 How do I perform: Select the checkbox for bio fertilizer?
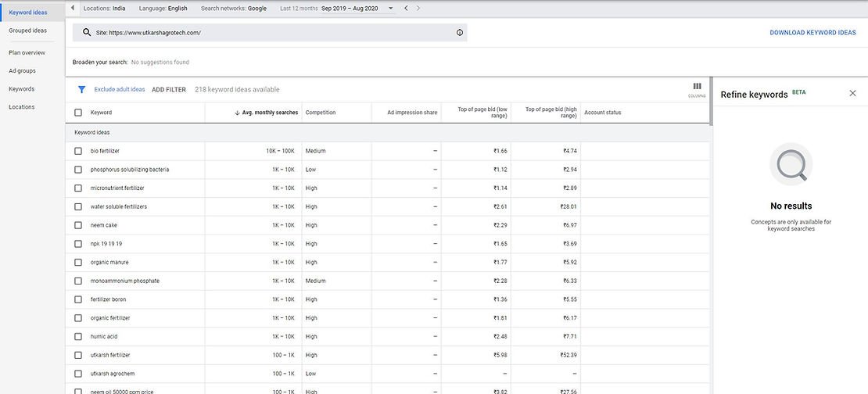click(78, 151)
